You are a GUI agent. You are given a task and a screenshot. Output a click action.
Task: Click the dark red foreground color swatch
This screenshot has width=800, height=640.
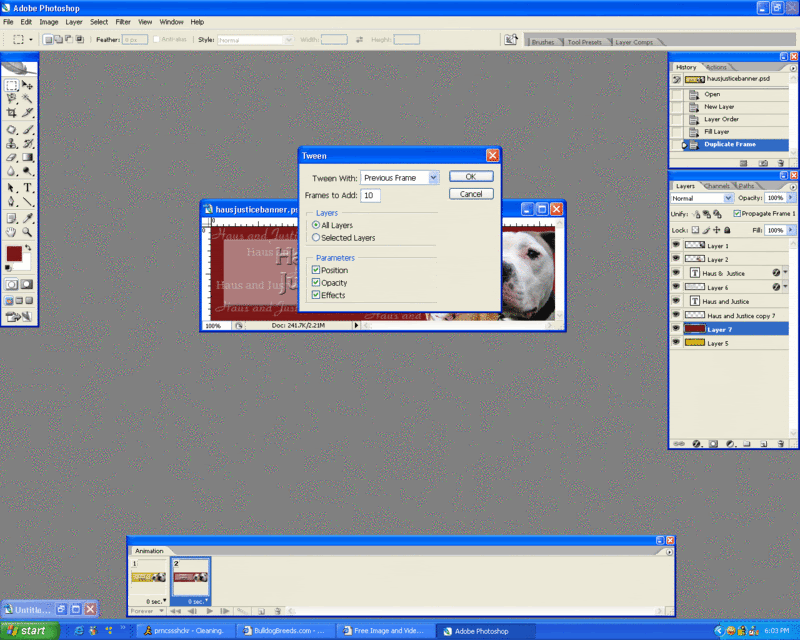pos(14,254)
